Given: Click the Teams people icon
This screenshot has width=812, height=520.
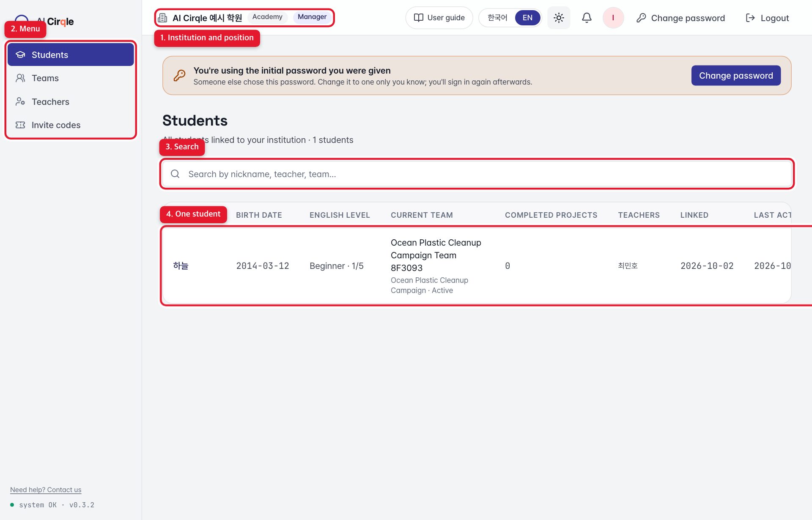Looking at the screenshot, I should [20, 78].
